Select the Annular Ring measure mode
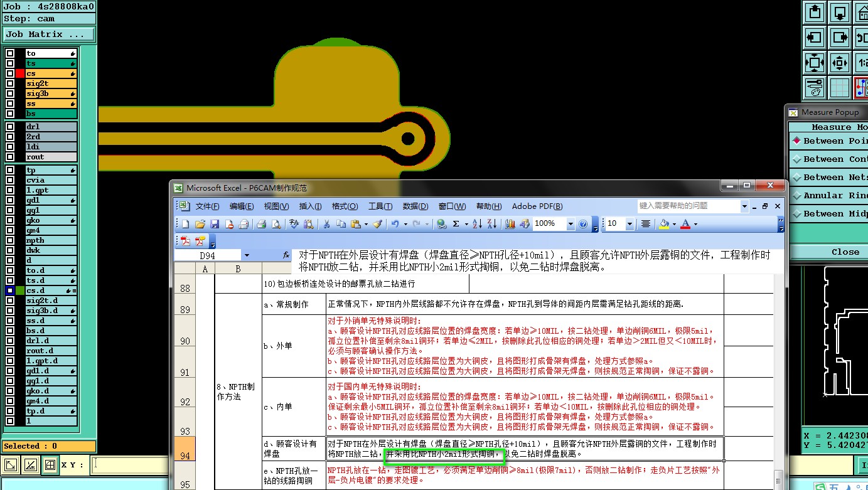868x490 pixels. pyautogui.click(x=829, y=196)
